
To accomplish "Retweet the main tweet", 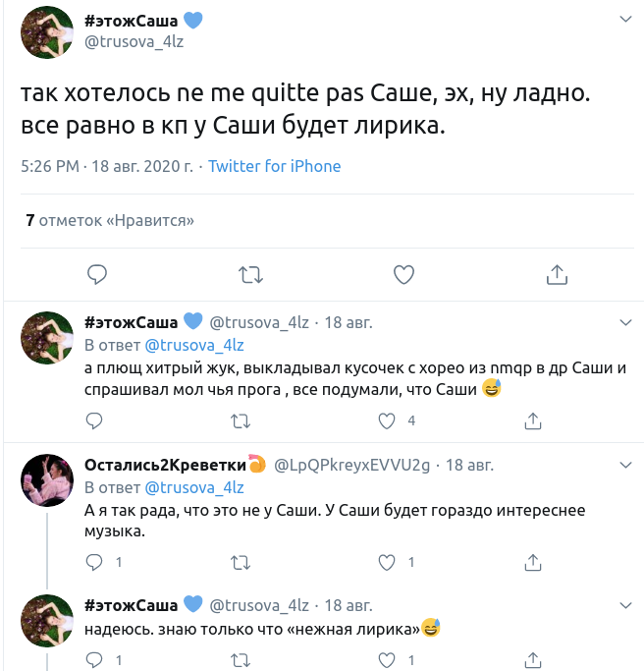I will pos(249,272).
